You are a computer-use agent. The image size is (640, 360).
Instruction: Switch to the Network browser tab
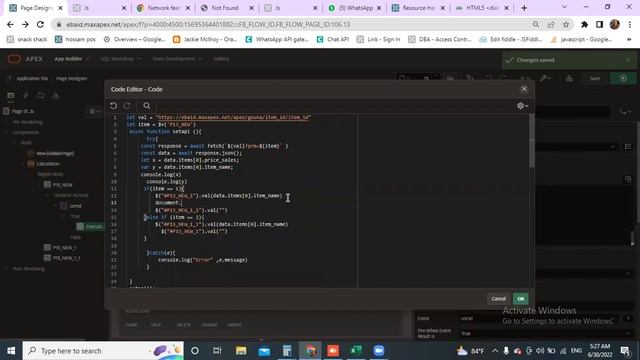click(x=163, y=8)
